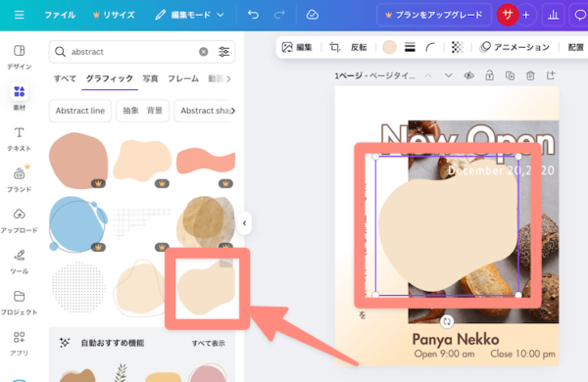Redo the last action
588x382 pixels.
click(279, 15)
